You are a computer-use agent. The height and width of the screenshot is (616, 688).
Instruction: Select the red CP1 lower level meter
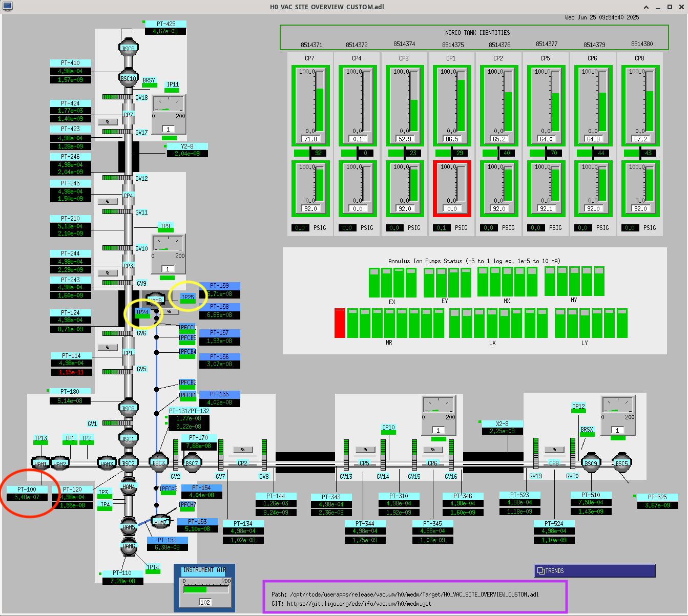[x=451, y=188]
